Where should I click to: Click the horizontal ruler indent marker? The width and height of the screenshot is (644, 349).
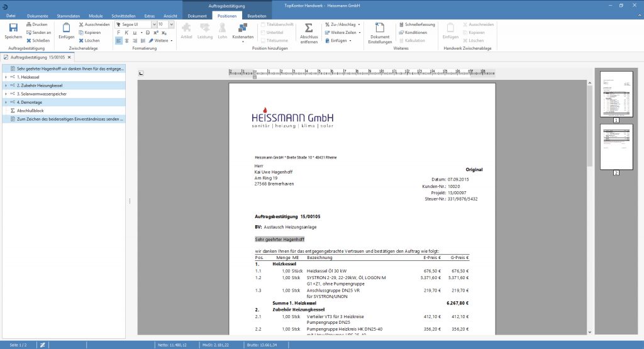coord(254,75)
